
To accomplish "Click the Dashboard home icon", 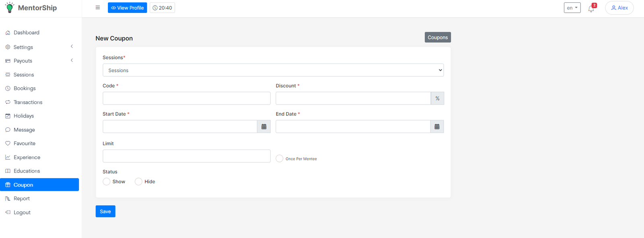I will point(8,33).
